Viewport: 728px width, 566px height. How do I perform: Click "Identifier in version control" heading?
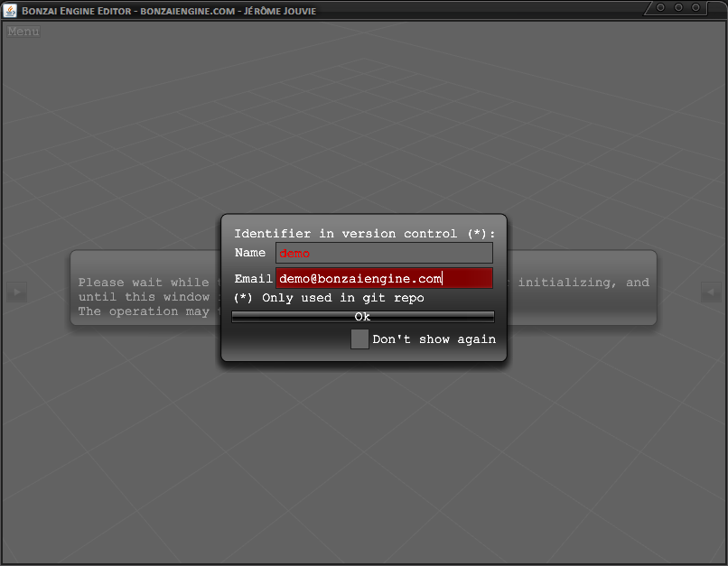364,234
